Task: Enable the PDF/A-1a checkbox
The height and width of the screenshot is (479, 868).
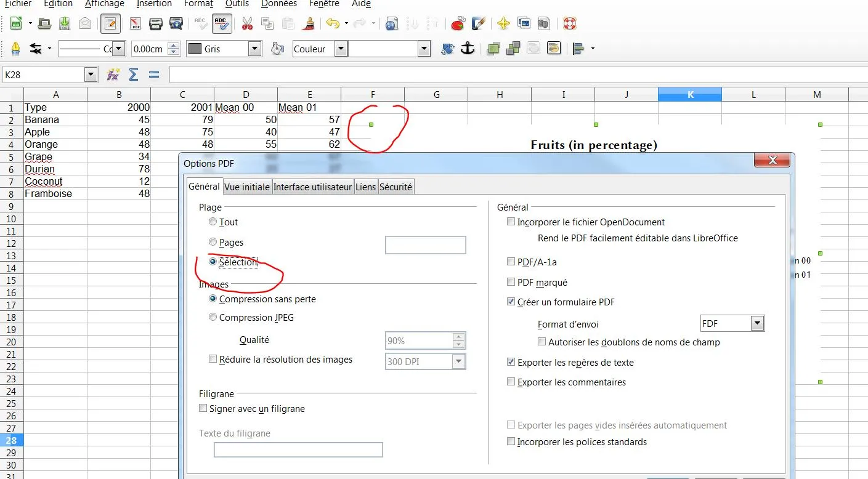Action: point(511,262)
